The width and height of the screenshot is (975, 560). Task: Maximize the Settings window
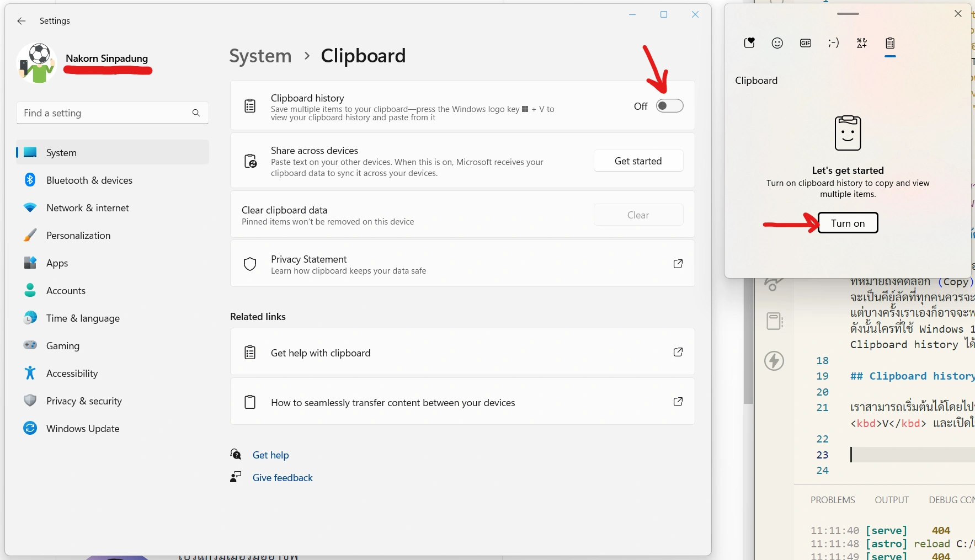coord(664,14)
